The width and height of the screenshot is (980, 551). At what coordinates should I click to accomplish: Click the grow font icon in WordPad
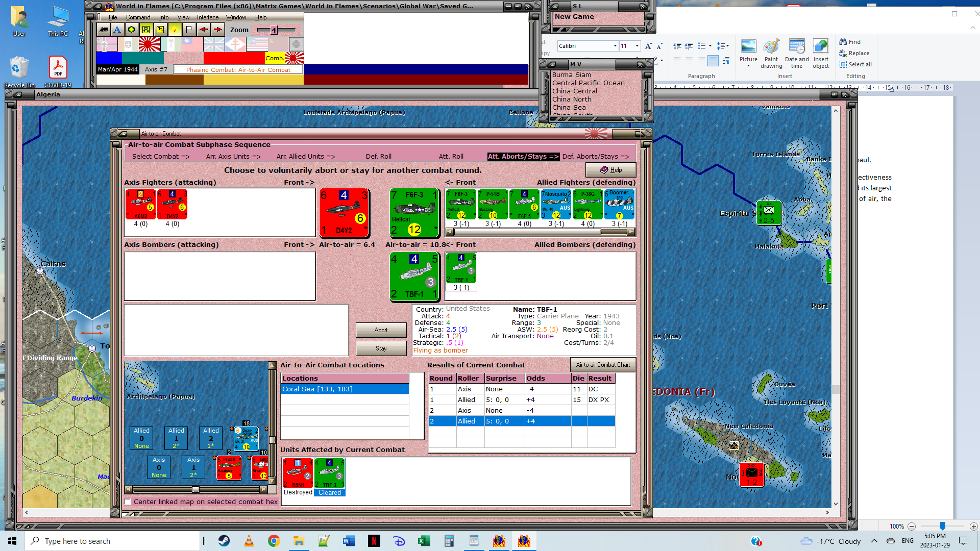coord(648,46)
